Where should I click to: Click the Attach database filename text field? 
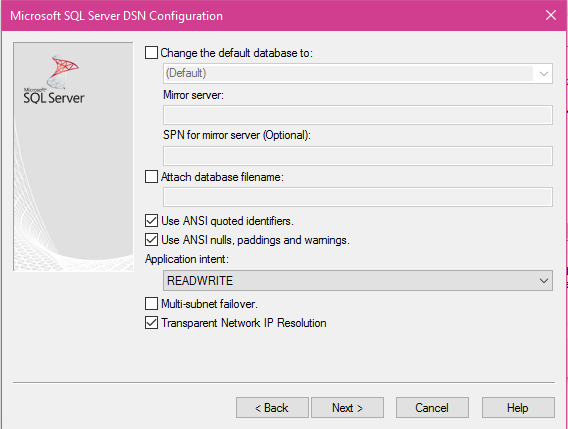tap(358, 197)
